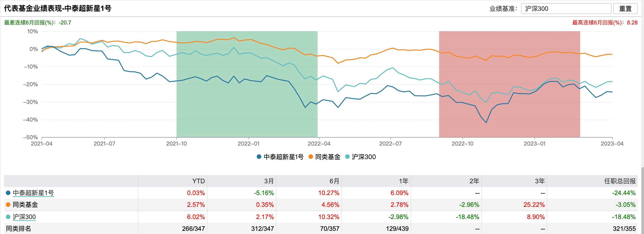The height and width of the screenshot is (234, 644).
Task: Select the YTD column header
Action: point(198,181)
